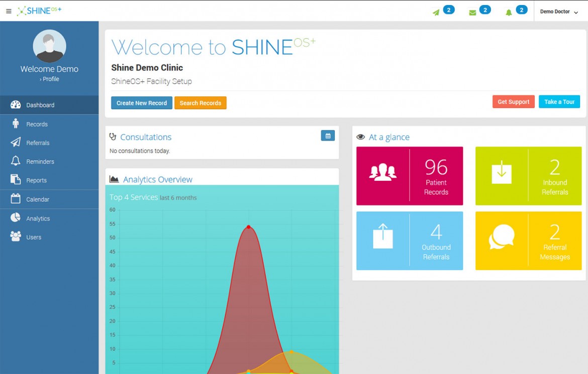Screen dimensions: 588x374
Task: Open the 96 Patient Records tile
Action: pos(410,176)
